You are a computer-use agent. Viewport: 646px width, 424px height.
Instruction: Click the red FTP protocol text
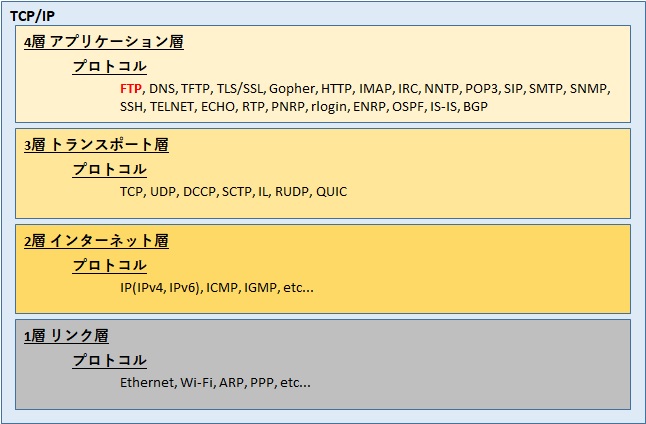tap(131, 88)
